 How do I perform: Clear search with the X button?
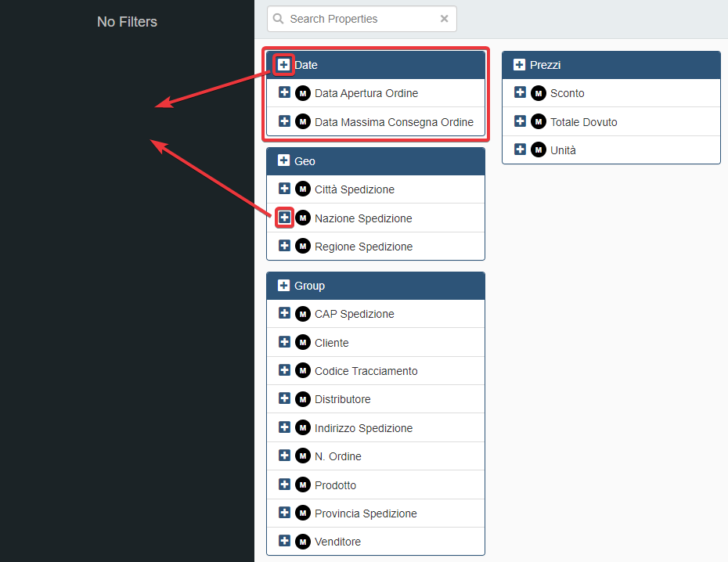444,19
